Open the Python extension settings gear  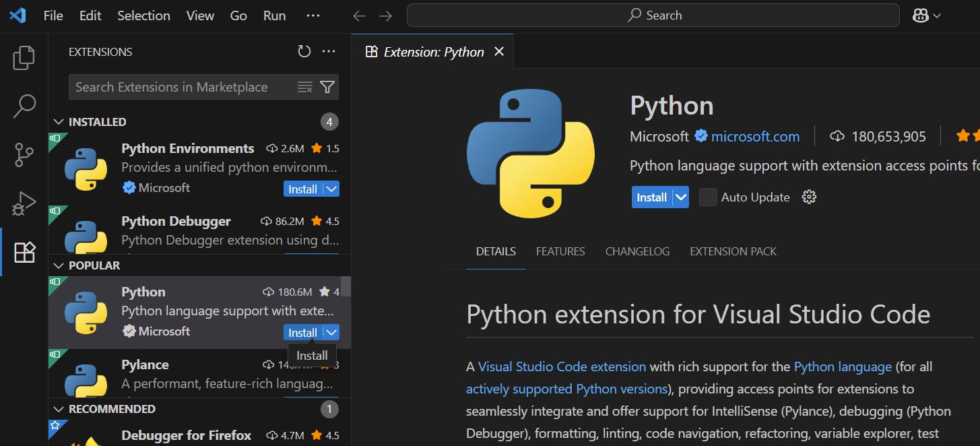tap(810, 197)
